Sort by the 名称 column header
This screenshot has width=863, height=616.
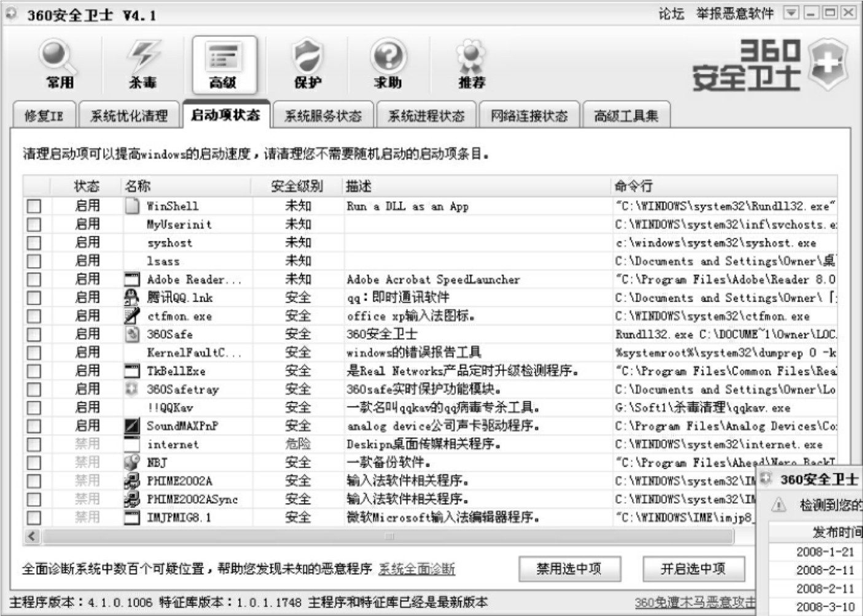[x=186, y=186]
